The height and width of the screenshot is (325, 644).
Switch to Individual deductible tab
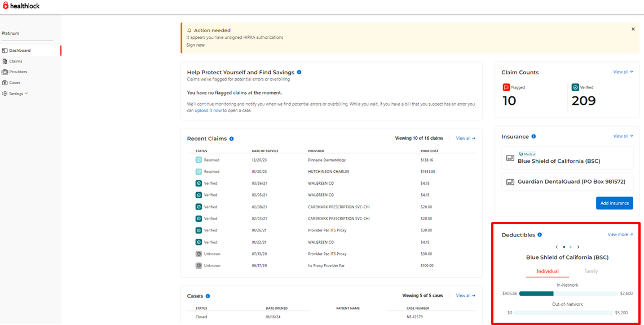point(548,271)
